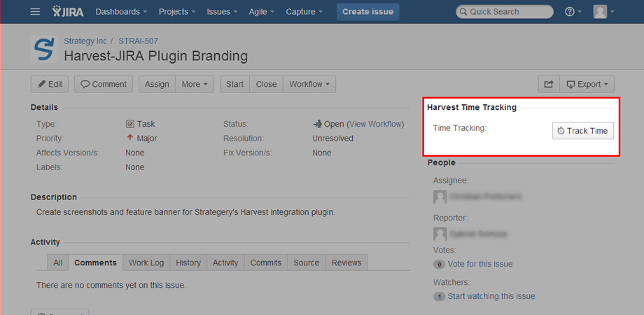Screen dimensions: 644x315
Task: Click the Comment button in toolbar
Action: pos(104,84)
